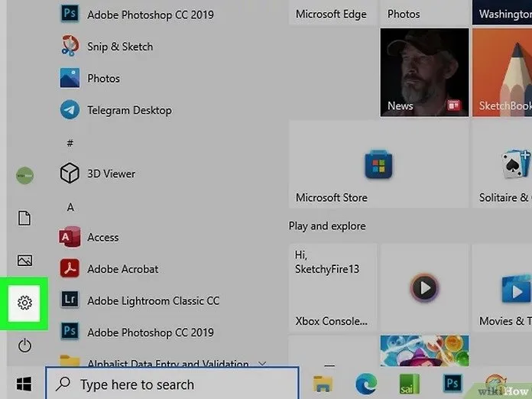Launch Adobe Lightroom Classic CC
The height and width of the screenshot is (399, 532).
[153, 300]
